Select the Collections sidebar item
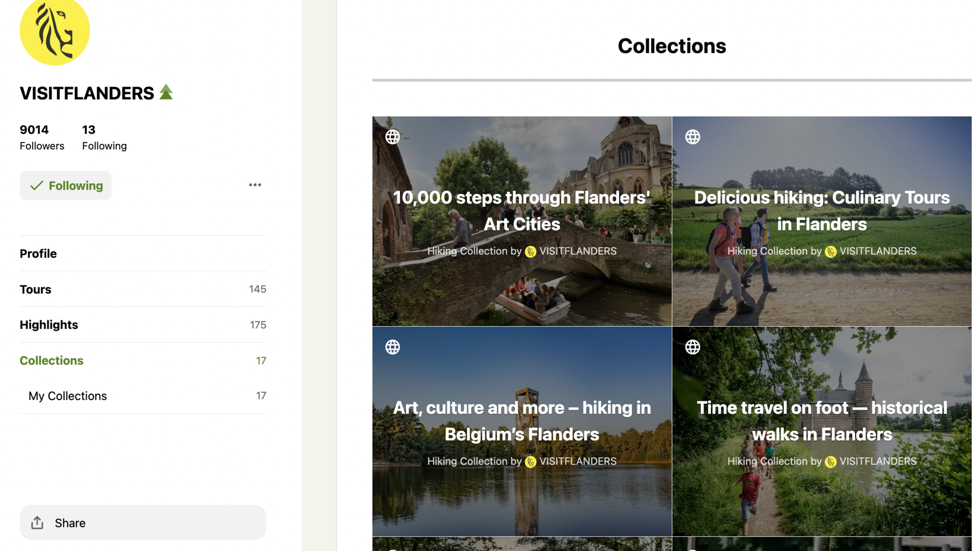This screenshot has width=980, height=551. click(143, 361)
